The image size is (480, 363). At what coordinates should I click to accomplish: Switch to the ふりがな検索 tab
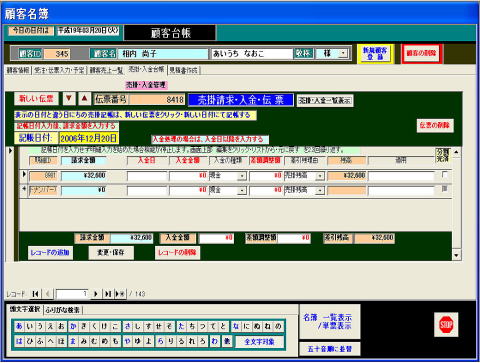(63, 310)
